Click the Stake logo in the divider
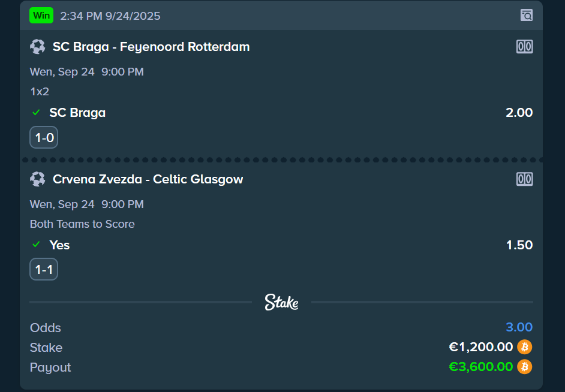 281,302
